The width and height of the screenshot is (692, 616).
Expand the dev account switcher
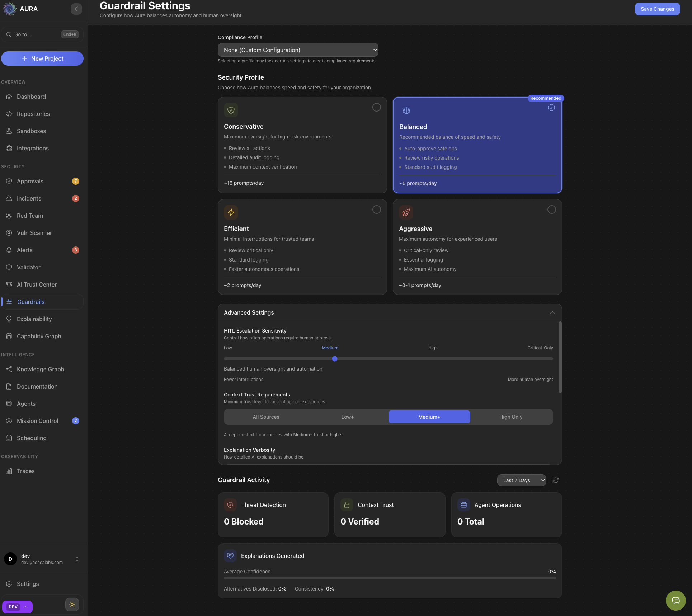click(77, 559)
